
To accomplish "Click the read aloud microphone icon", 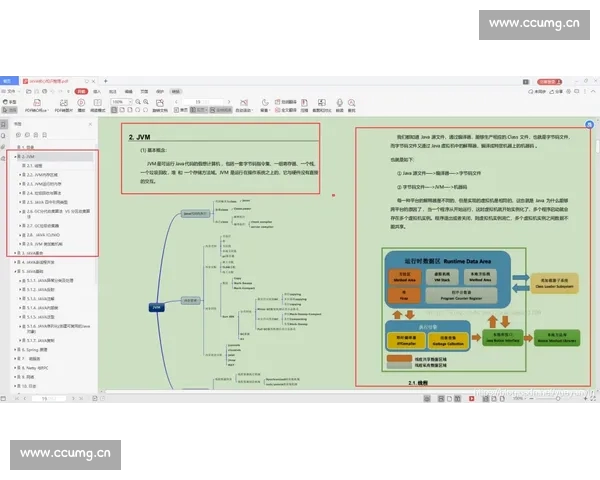I will (x=340, y=102).
